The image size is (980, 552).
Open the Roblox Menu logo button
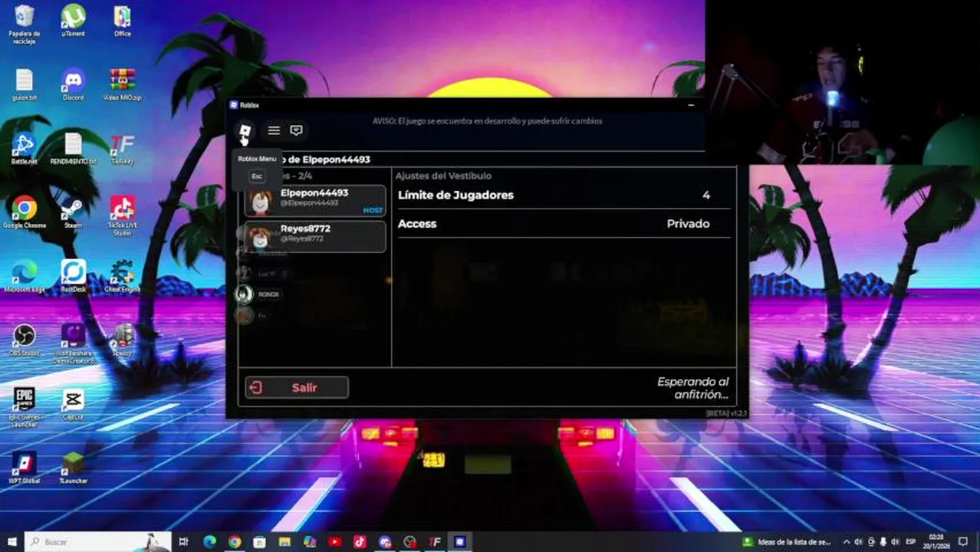click(245, 130)
